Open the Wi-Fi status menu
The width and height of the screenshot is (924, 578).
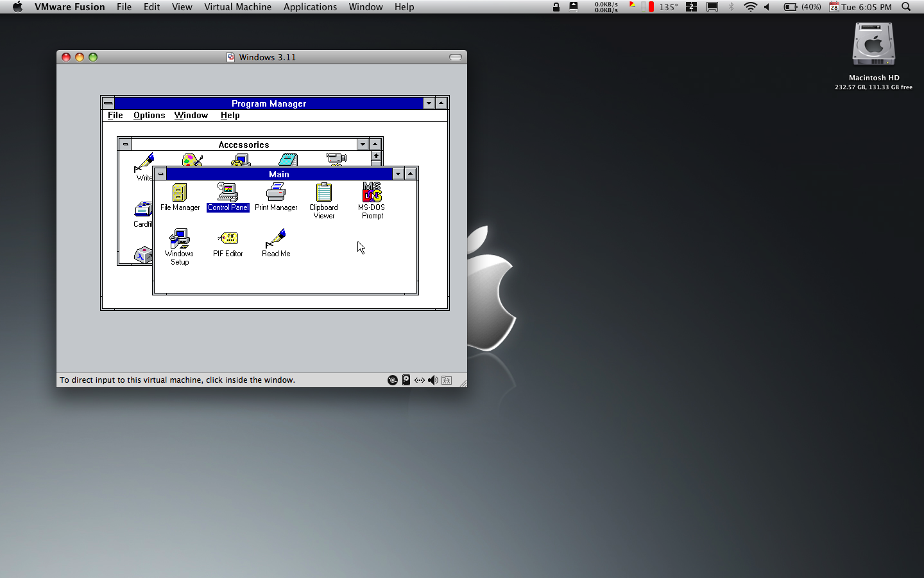[x=750, y=7]
